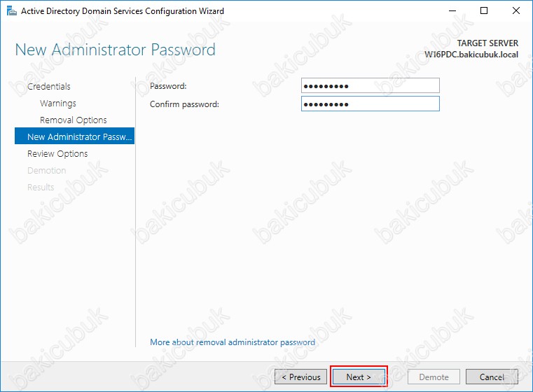Cancel the configuration wizard

[492, 377]
